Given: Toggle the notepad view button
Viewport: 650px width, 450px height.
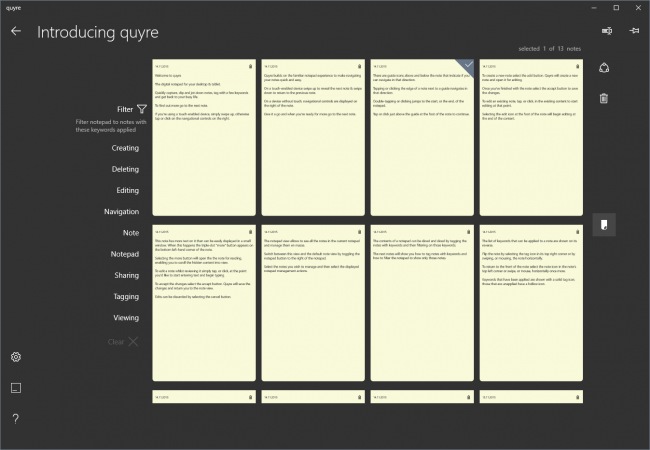Looking at the screenshot, I should click(604, 225).
